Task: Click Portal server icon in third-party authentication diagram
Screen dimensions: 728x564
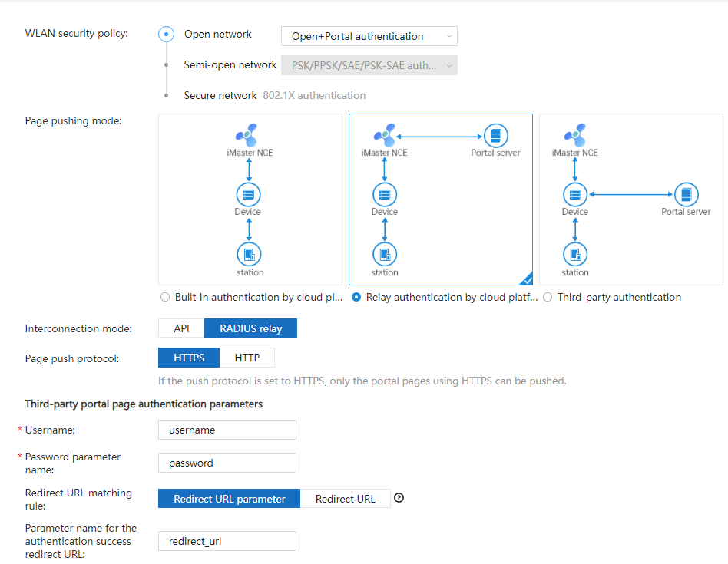Action: coord(686,194)
